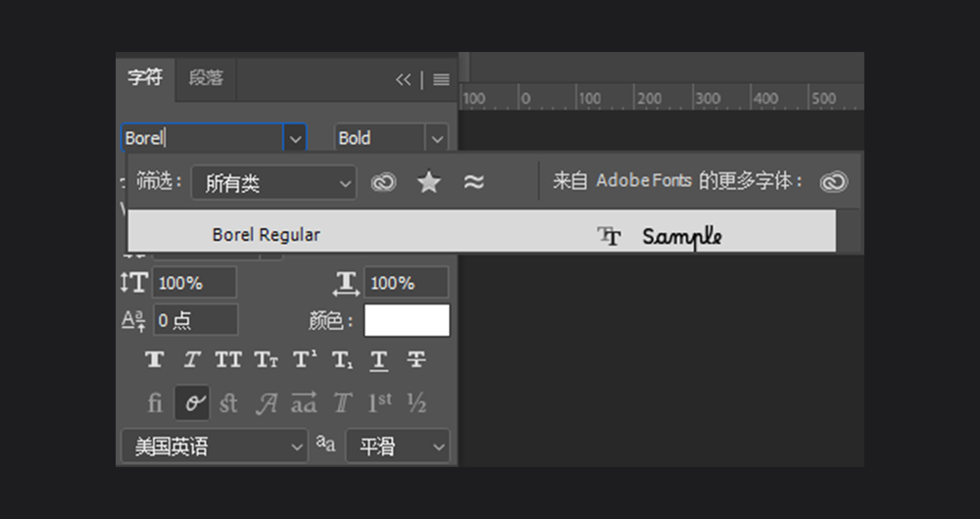Screen dimensions: 980x519
Task: Open the white text color swatch
Action: click(x=407, y=320)
